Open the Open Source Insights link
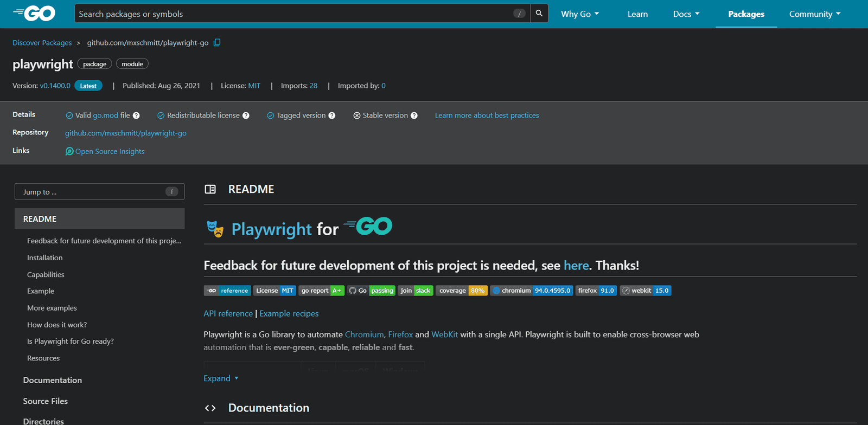868x425 pixels. 110,151
